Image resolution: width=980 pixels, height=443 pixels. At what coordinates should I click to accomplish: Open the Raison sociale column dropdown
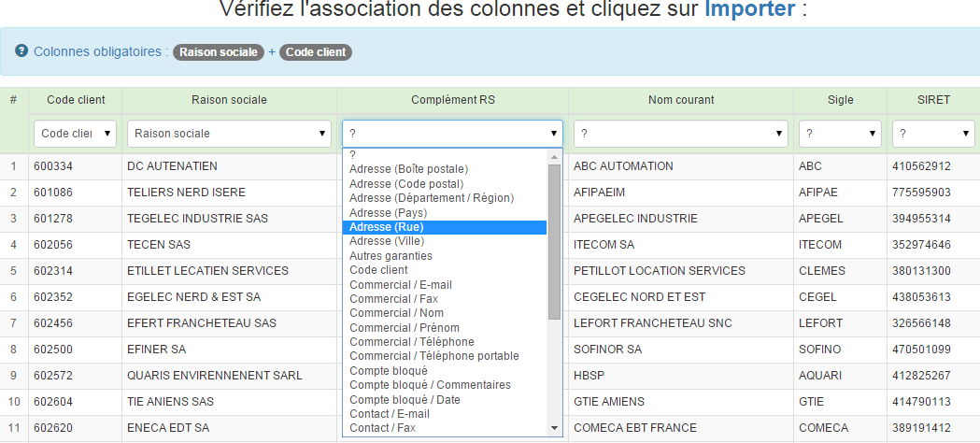230,134
